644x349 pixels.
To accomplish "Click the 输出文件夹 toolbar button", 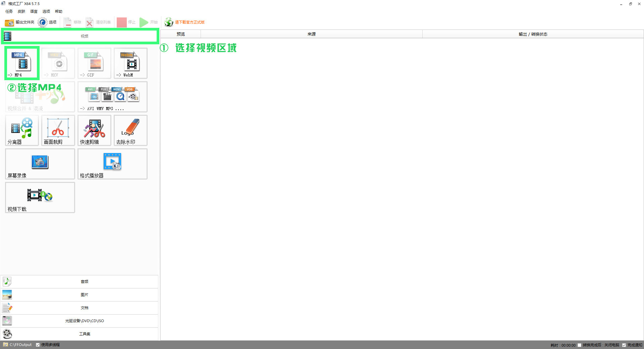I will [19, 22].
